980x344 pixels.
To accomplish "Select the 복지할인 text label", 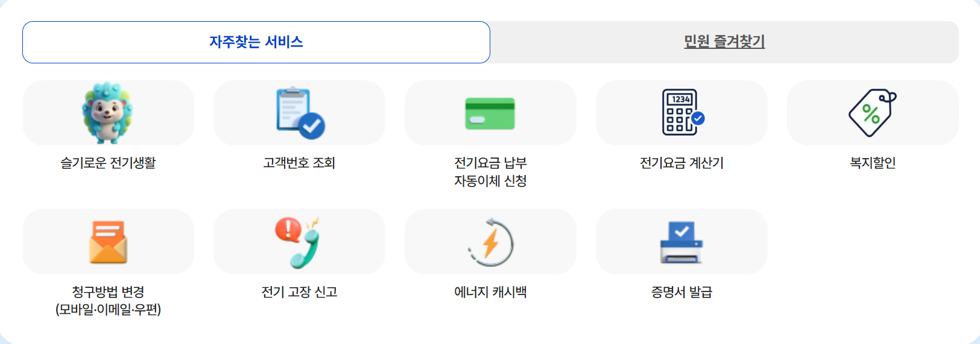I will tap(873, 163).
